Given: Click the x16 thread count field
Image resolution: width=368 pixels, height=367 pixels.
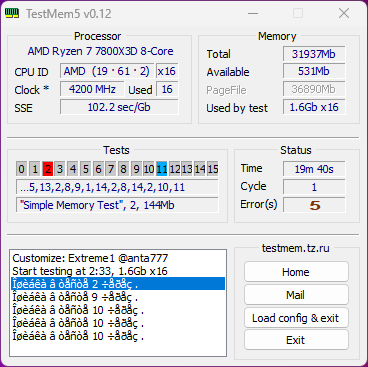Looking at the screenshot, I should 167,71.
